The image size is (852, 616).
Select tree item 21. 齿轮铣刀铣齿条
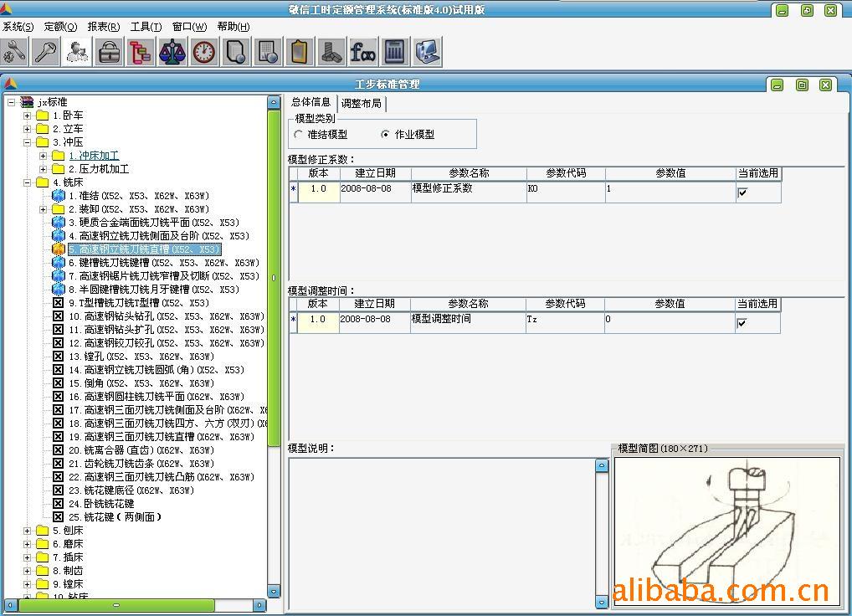pyautogui.click(x=141, y=464)
